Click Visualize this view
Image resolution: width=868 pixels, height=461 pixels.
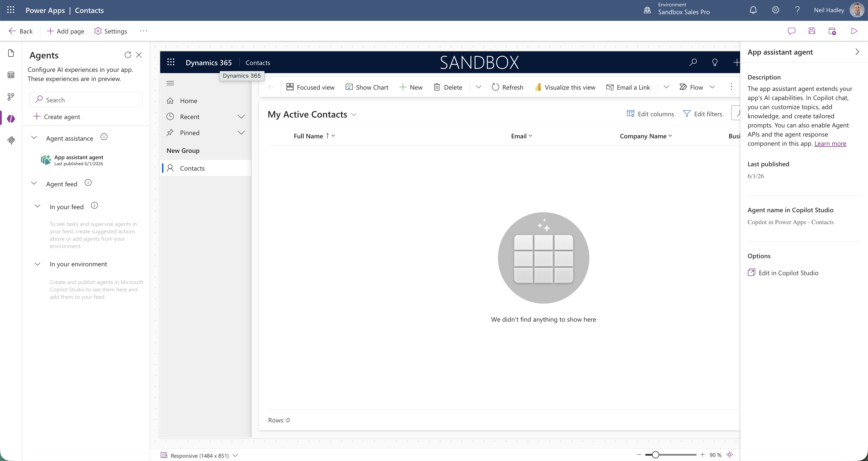565,87
